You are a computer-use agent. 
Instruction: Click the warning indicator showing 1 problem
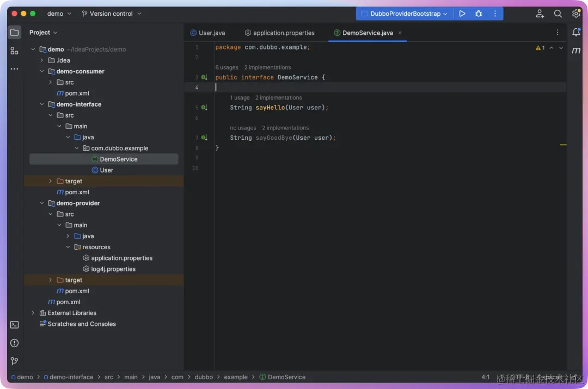tap(540, 47)
